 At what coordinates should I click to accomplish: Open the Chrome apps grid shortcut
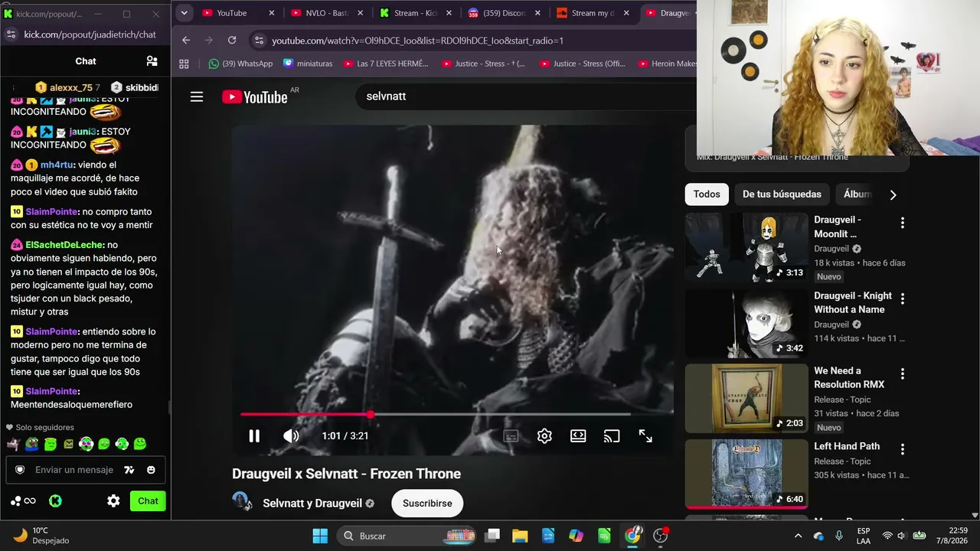tap(184, 64)
